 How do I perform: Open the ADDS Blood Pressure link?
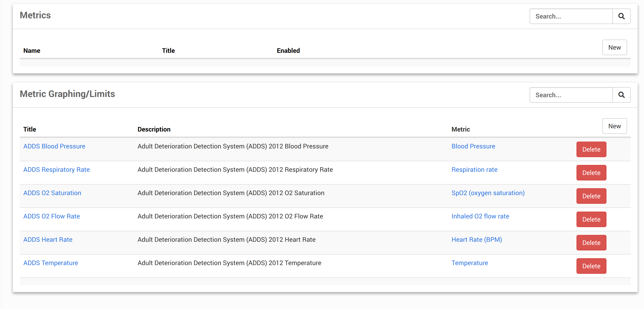pos(54,146)
